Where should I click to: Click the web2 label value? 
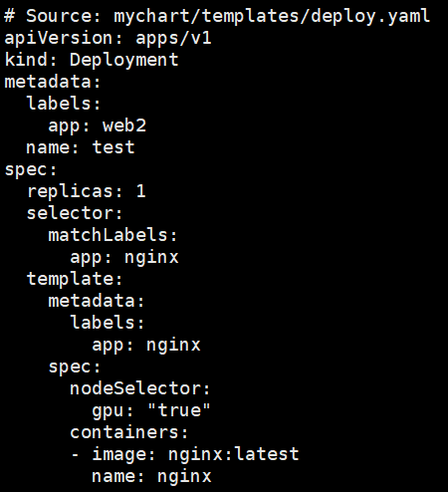(x=124, y=125)
